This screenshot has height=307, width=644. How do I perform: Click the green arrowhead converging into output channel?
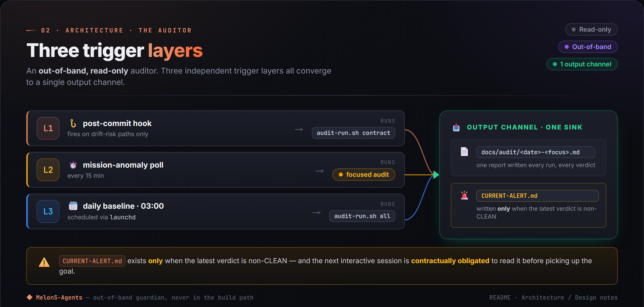(x=436, y=175)
